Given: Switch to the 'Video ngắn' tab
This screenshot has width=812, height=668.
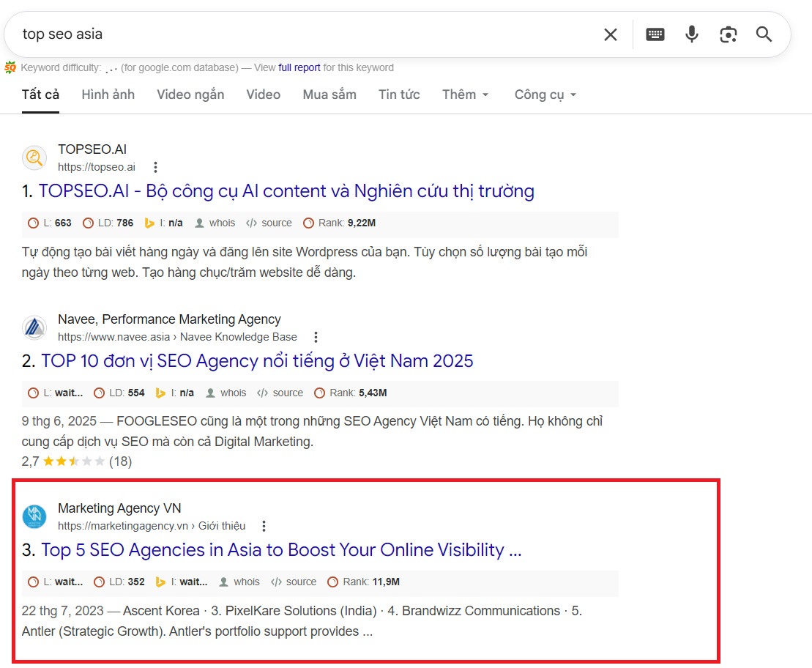Looking at the screenshot, I should (190, 94).
